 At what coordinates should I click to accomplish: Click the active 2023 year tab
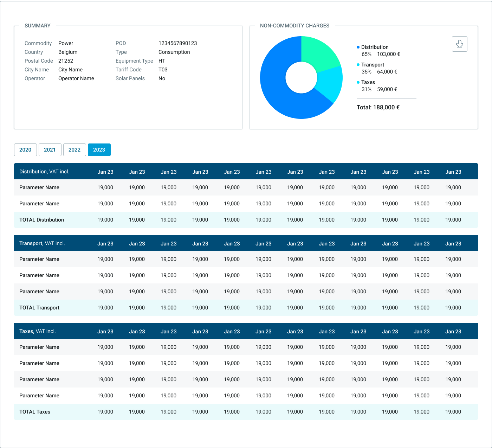coord(99,150)
